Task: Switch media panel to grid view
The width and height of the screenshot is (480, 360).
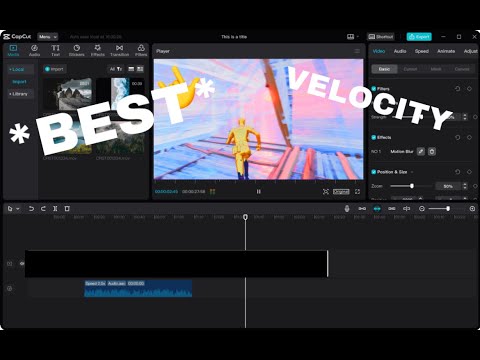Action: pos(140,69)
